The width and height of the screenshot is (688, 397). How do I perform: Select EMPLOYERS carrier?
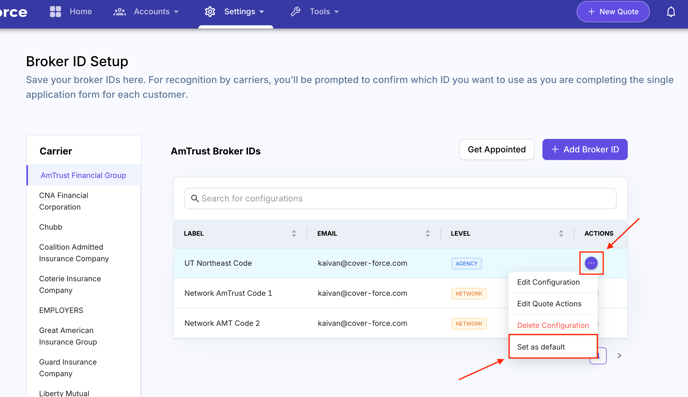coord(61,310)
